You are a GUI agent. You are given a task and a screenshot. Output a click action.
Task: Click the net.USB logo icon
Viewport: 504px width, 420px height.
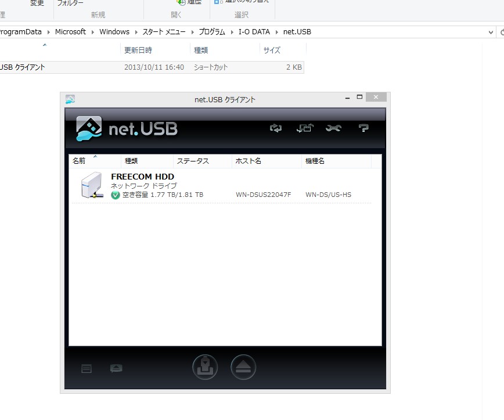[x=89, y=128]
